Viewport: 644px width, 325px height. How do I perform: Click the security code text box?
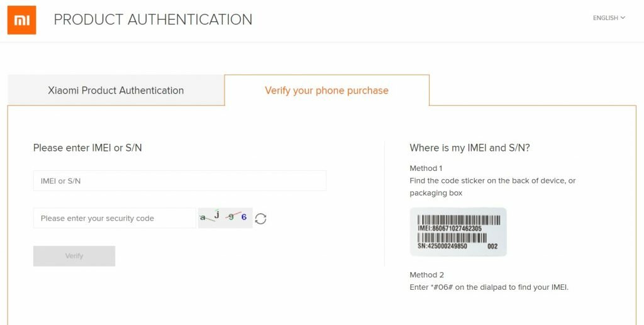pyautogui.click(x=114, y=218)
